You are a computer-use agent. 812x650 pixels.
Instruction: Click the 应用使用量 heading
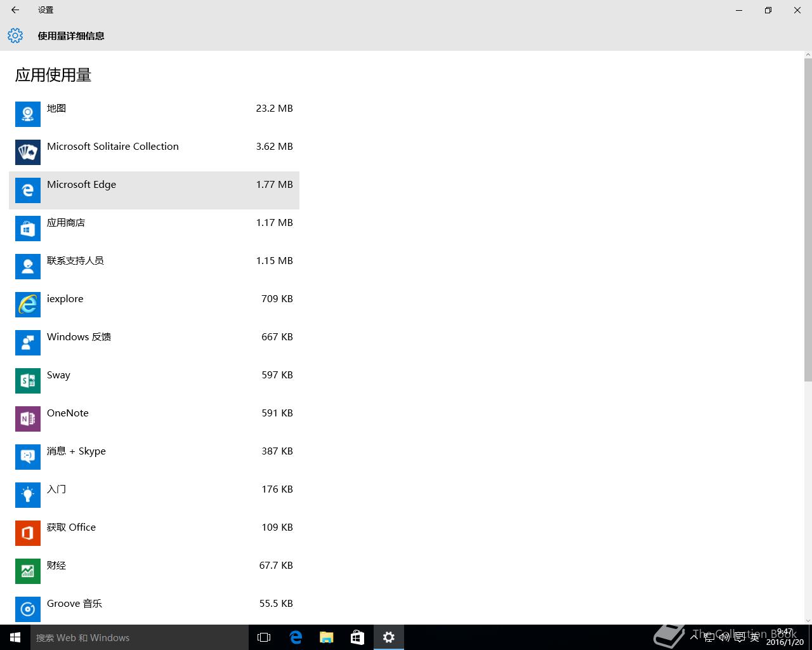[53, 75]
